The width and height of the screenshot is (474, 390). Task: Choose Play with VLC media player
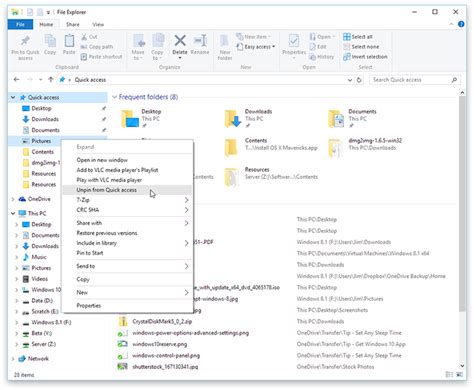point(127,180)
